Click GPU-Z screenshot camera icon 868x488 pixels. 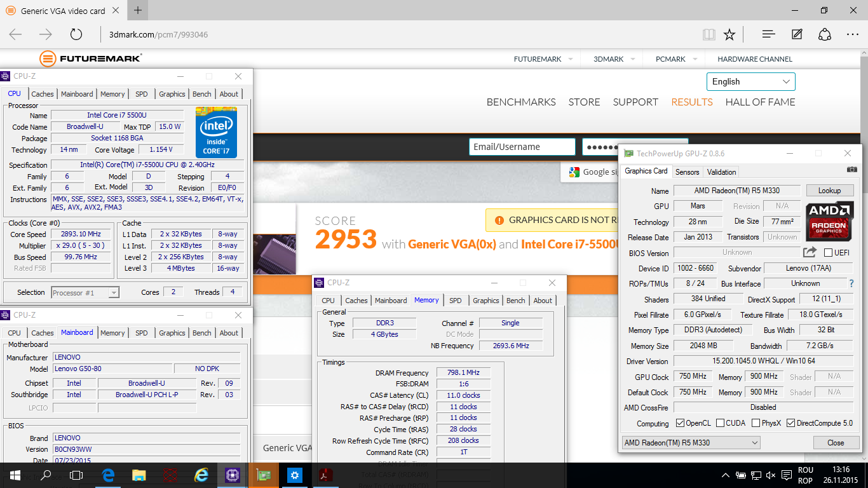[851, 170]
